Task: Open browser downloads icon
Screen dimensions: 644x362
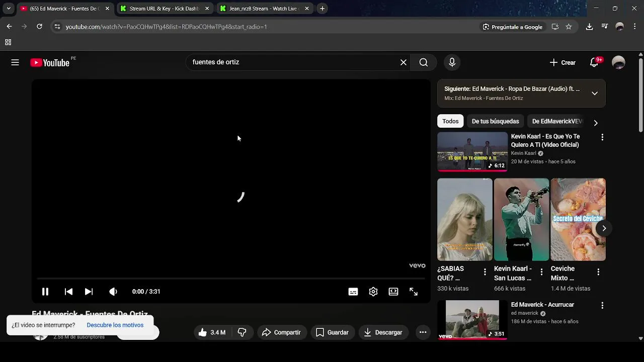Action: tap(589, 27)
